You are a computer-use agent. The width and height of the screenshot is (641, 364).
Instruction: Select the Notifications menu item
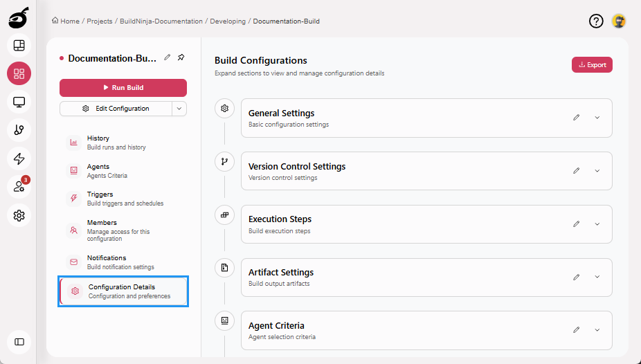(123, 262)
